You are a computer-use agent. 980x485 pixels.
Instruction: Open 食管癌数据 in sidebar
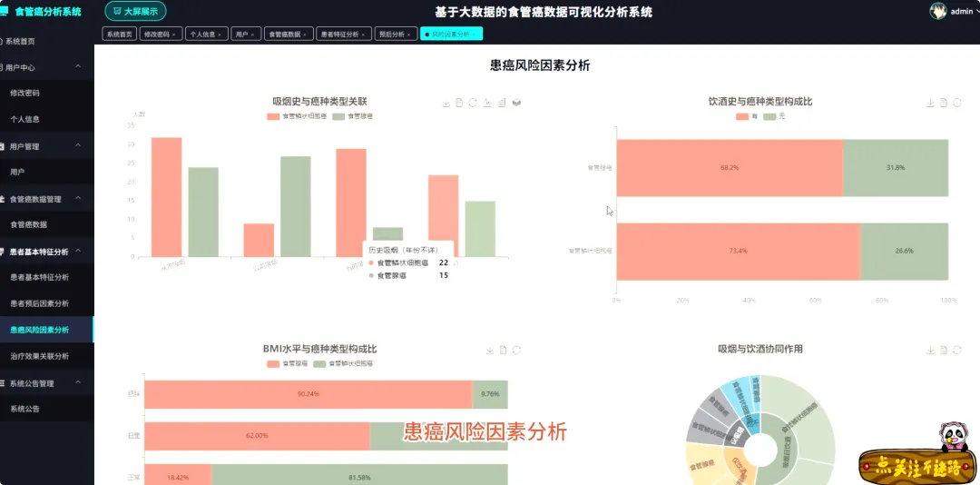[47, 224]
